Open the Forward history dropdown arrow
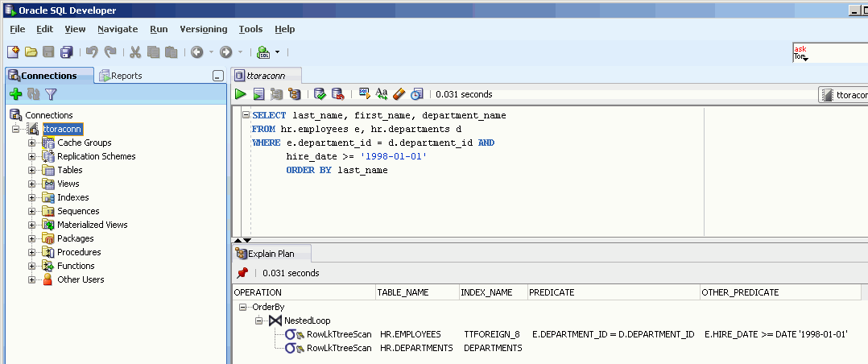This screenshot has height=364, width=868. pyautogui.click(x=240, y=52)
